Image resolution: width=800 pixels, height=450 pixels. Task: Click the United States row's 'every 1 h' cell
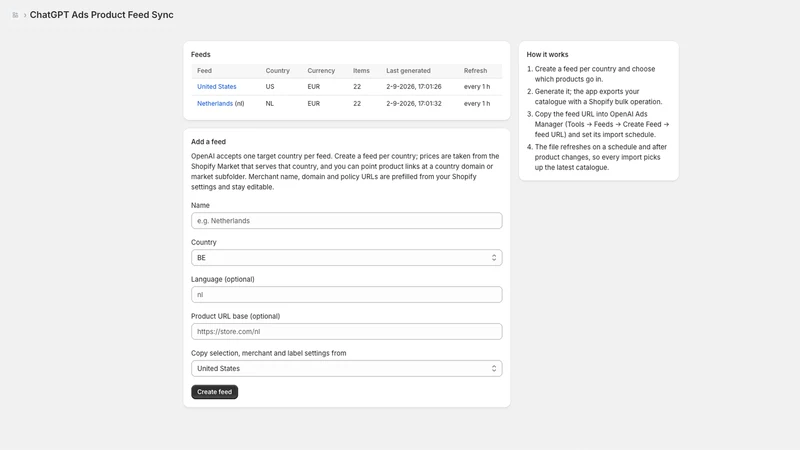click(x=477, y=87)
